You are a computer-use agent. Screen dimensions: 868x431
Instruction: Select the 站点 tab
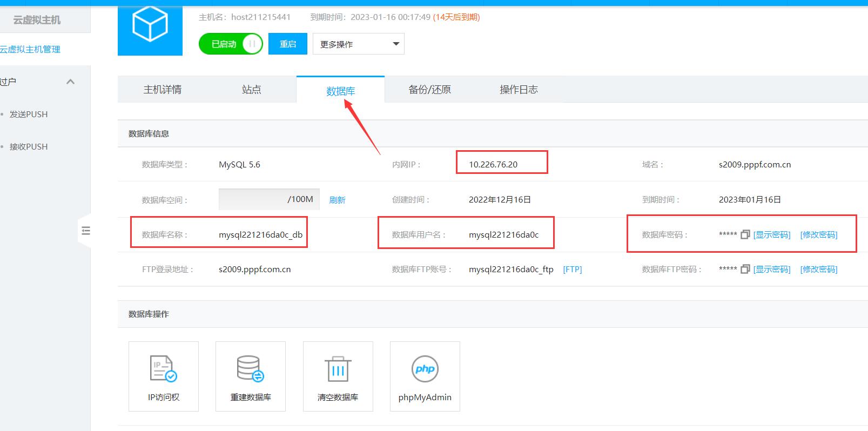click(x=251, y=90)
